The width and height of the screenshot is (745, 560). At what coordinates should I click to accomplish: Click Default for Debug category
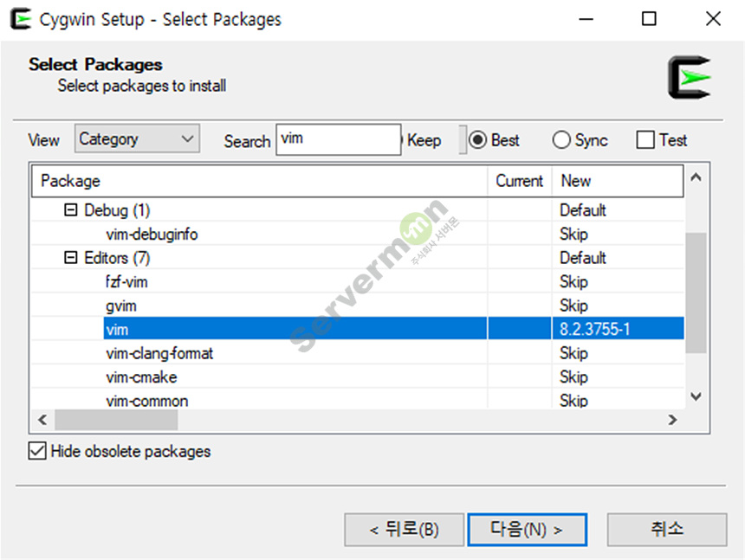pos(582,209)
